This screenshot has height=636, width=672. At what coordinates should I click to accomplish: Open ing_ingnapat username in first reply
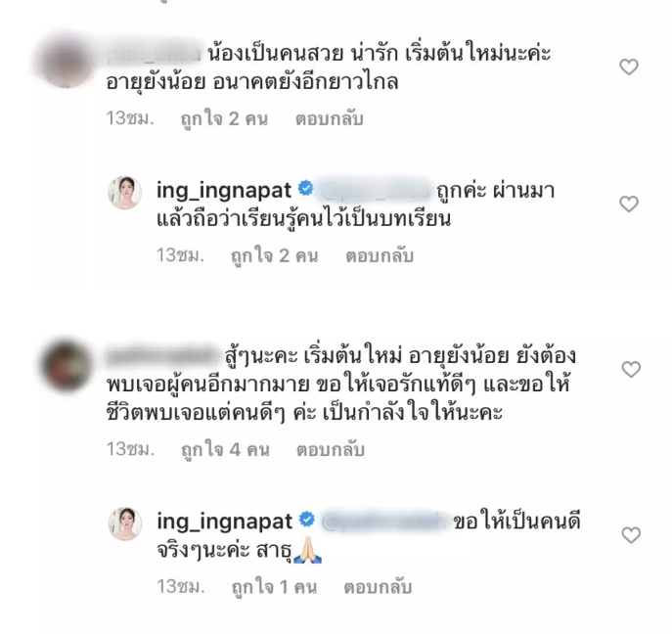pos(224,190)
